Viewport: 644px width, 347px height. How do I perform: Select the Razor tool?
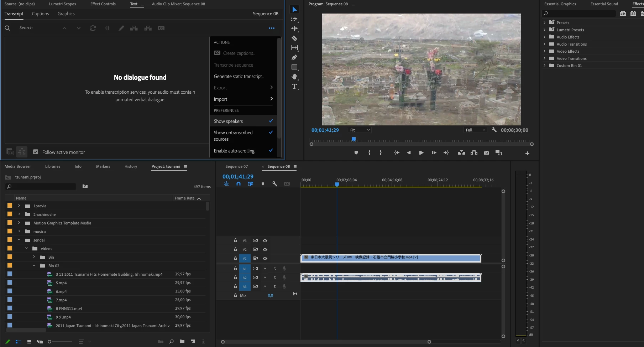click(x=294, y=38)
